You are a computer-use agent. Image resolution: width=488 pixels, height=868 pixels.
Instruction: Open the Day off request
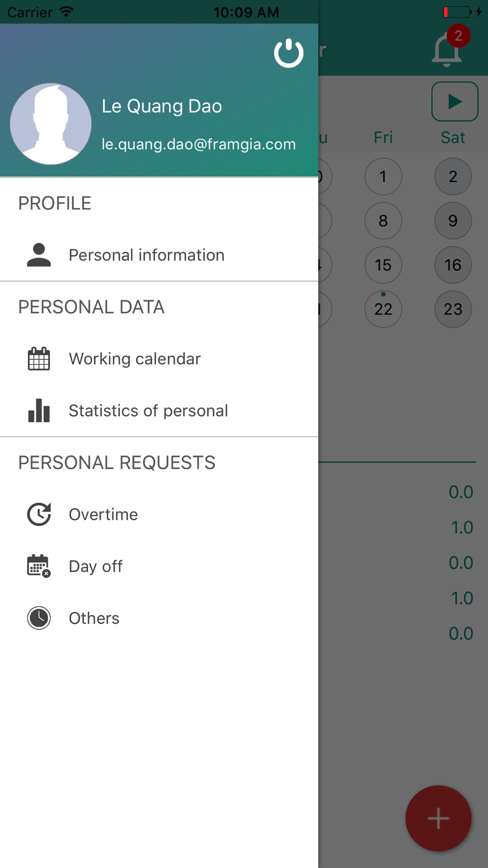click(159, 566)
